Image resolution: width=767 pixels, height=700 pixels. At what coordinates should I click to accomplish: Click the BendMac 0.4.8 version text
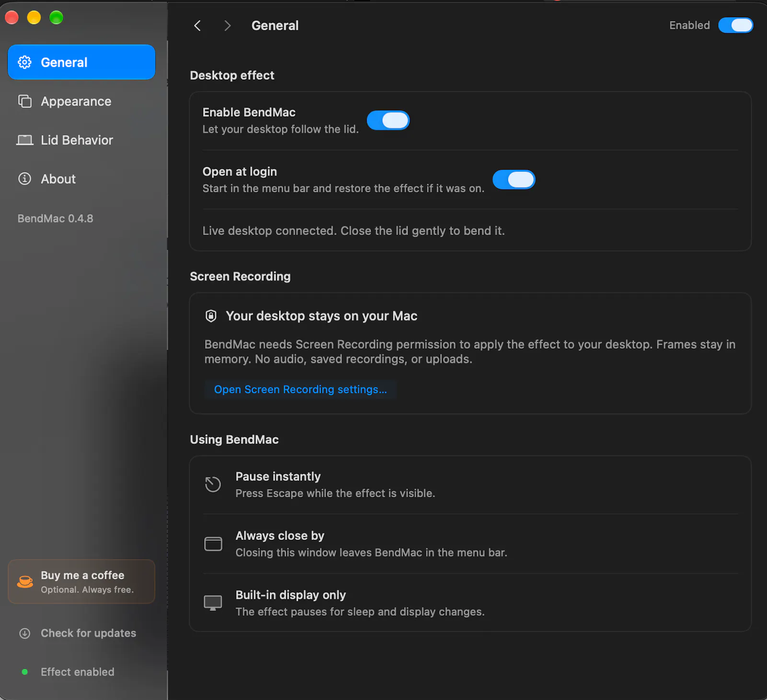coord(56,219)
